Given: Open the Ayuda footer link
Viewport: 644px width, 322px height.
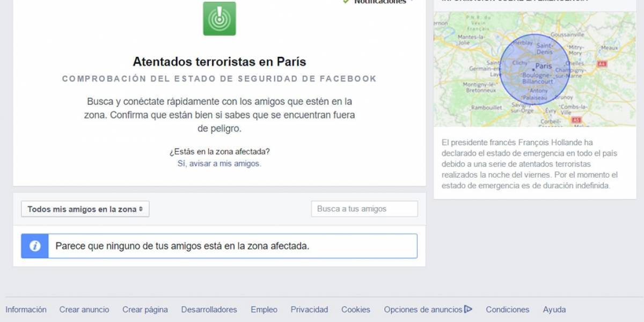Looking at the screenshot, I should (x=554, y=310).
